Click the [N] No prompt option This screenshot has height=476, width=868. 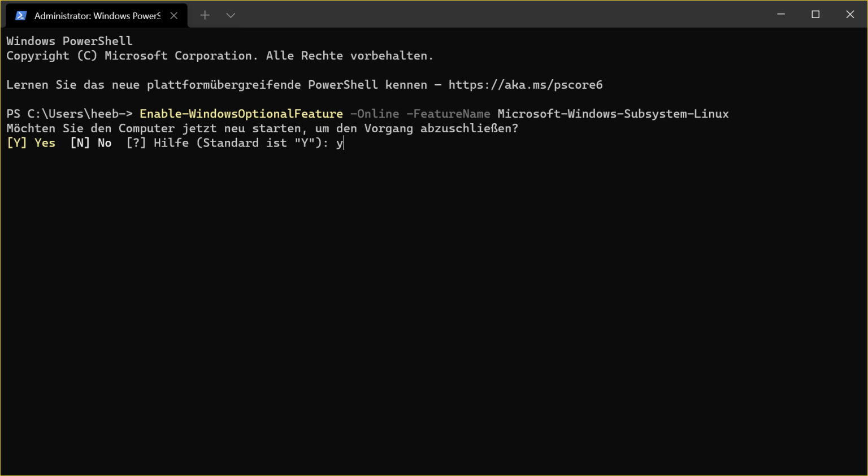point(91,142)
